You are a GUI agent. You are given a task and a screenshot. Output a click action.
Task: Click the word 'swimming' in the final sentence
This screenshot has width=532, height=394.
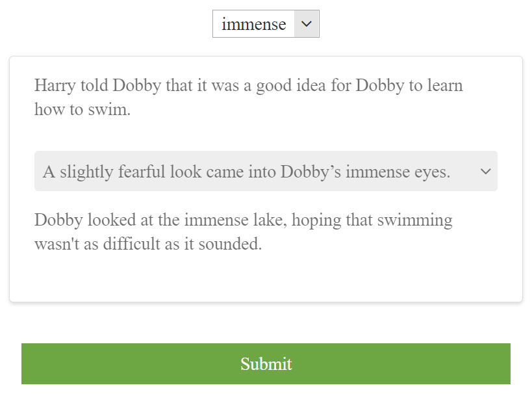coord(414,220)
